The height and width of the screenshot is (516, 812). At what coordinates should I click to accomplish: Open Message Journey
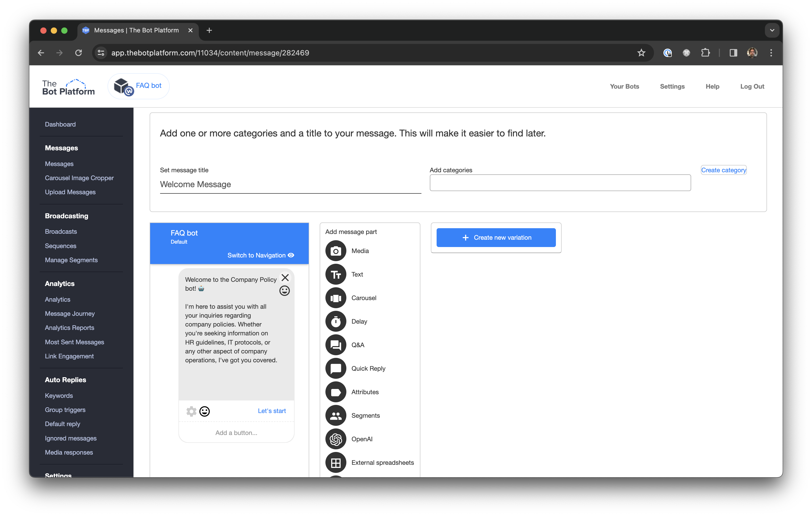tap(70, 313)
